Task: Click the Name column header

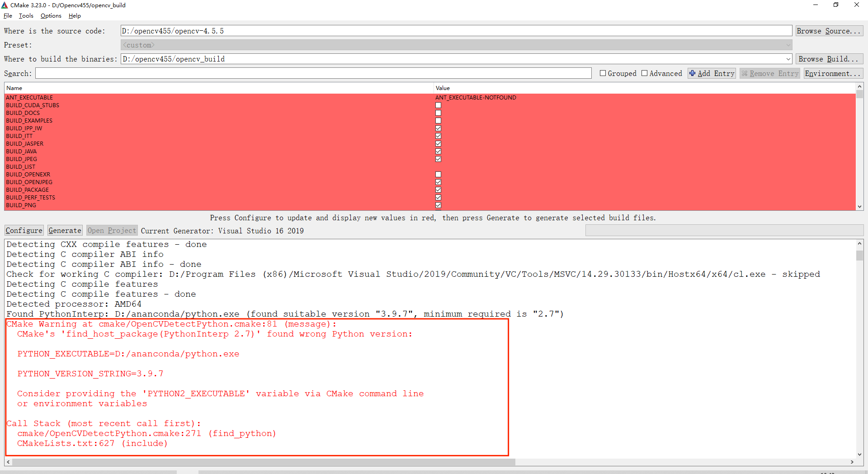Action: [x=219, y=88]
